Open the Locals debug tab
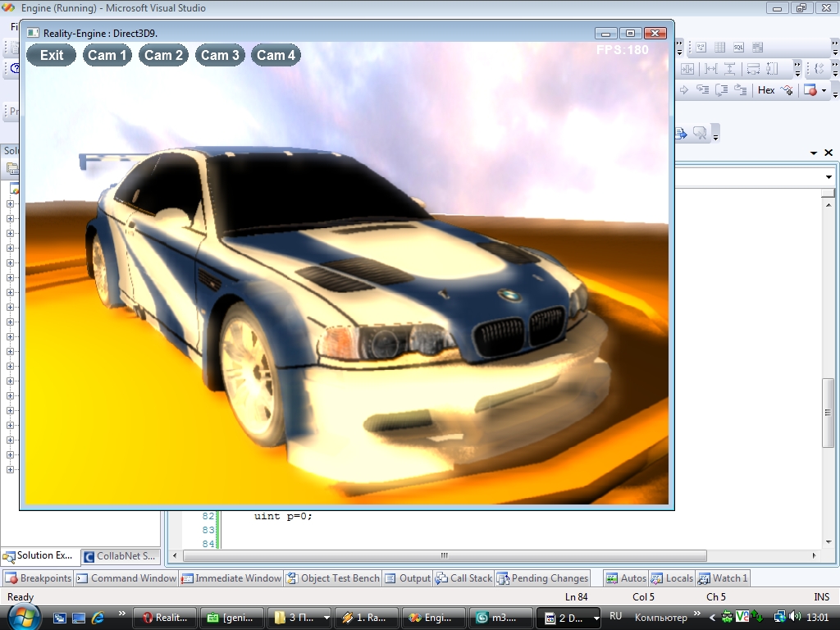 tap(672, 578)
